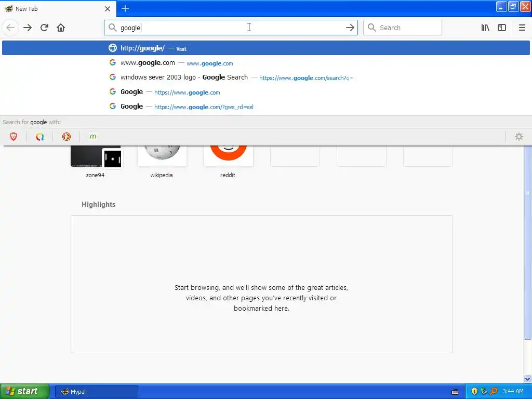The height and width of the screenshot is (399, 532).
Task: Open the zone94 top site tile
Action: tap(95, 162)
